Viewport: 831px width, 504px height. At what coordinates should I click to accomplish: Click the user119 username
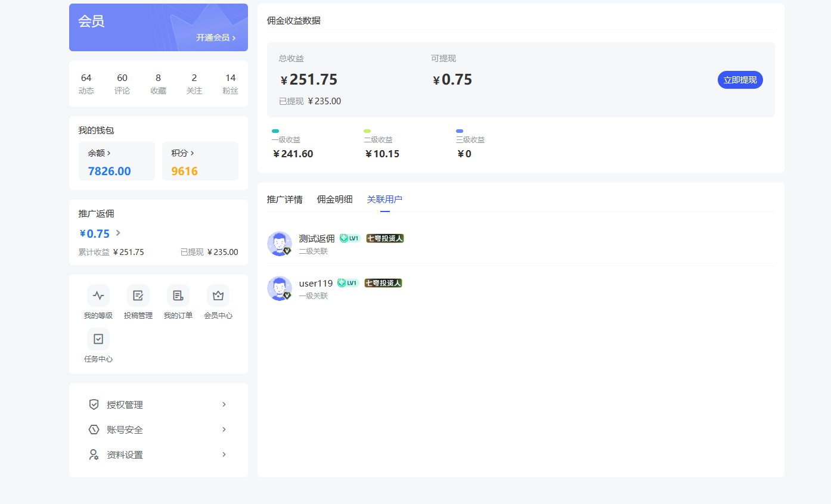(x=316, y=283)
